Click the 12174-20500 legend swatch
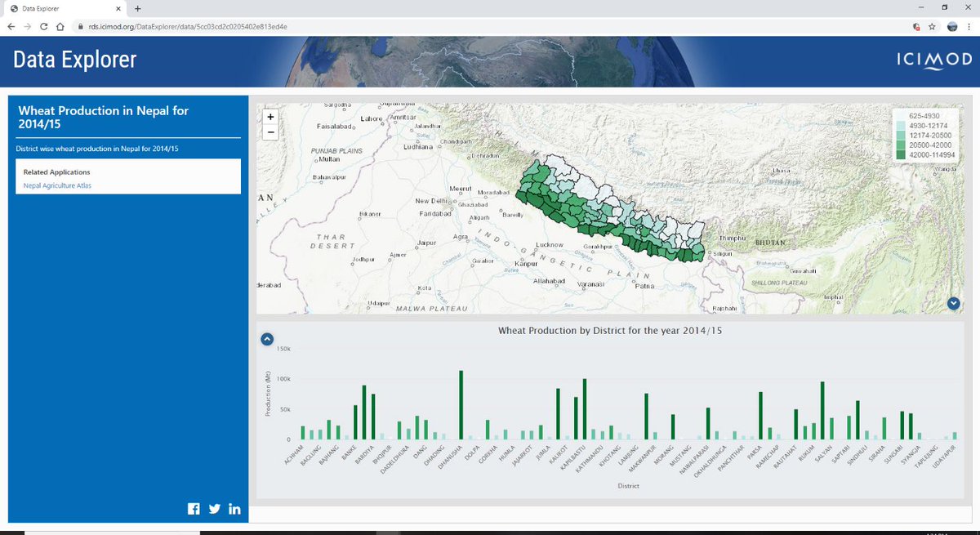Image resolution: width=980 pixels, height=535 pixels. [900, 135]
